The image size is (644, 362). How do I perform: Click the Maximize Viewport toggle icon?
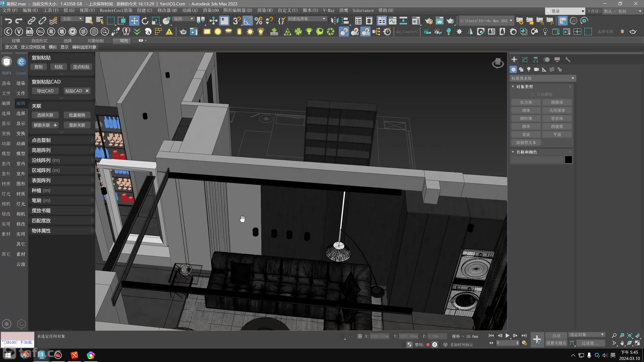[637, 343]
